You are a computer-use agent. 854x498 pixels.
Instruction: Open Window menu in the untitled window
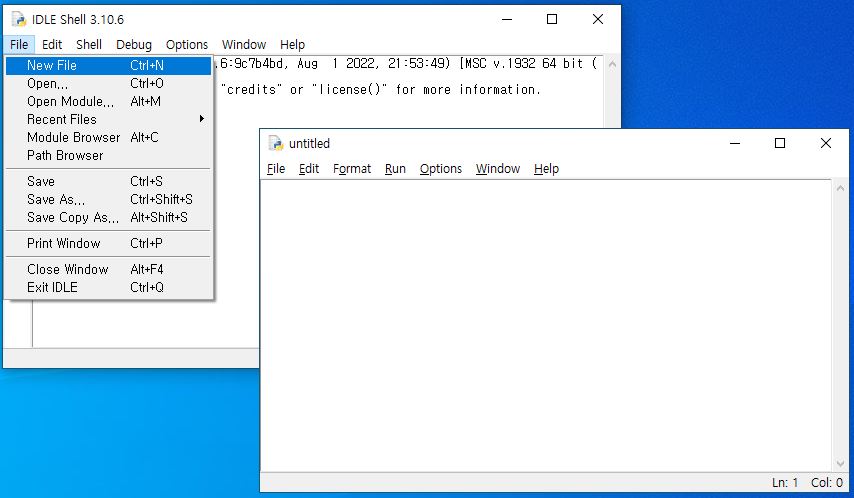(x=498, y=169)
